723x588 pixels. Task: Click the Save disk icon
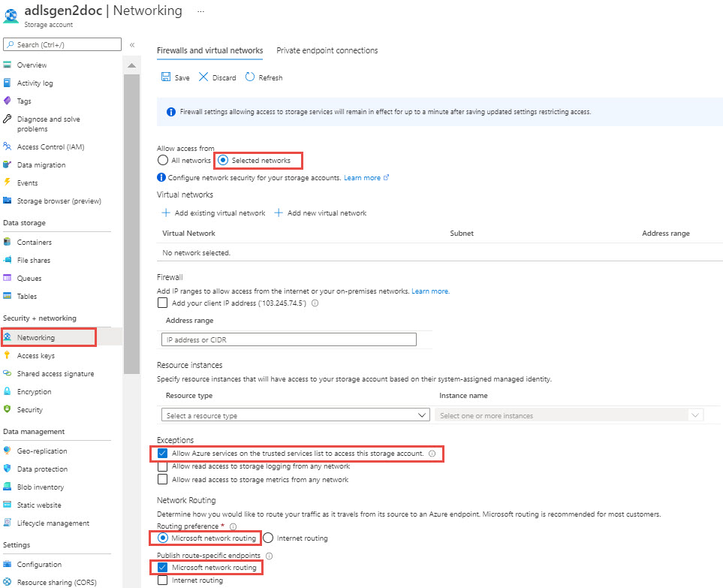(x=166, y=77)
